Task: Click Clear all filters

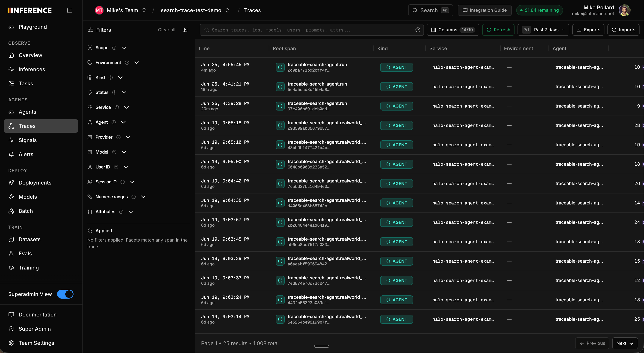Action: [166, 30]
